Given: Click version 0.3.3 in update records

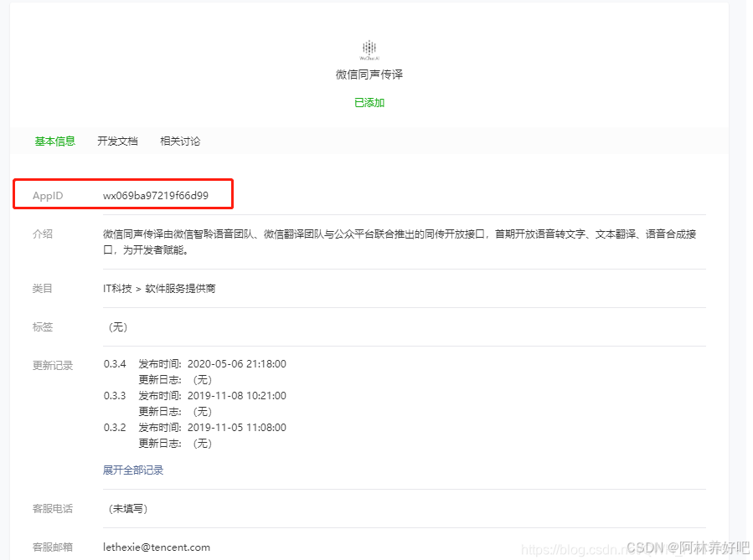Looking at the screenshot, I should [115, 395].
